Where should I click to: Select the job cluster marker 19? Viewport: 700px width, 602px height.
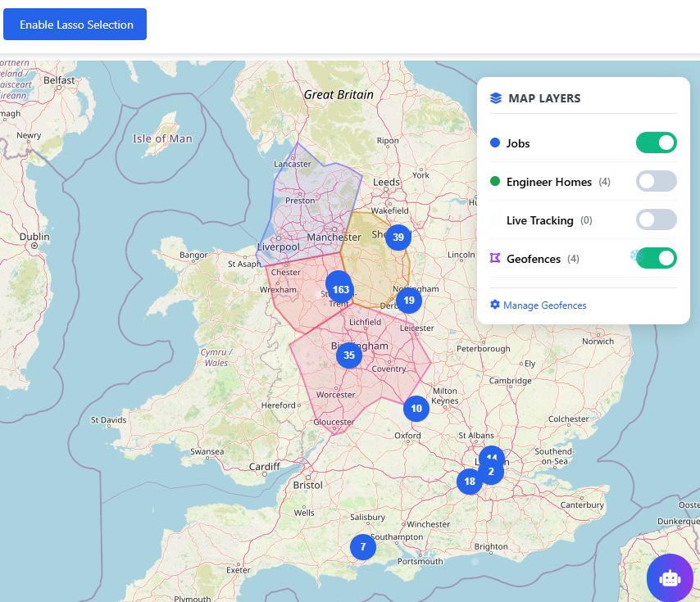(x=409, y=301)
